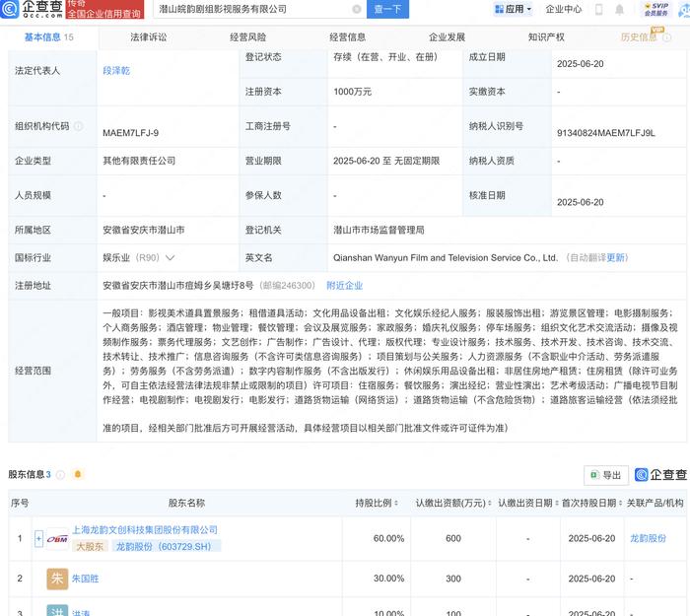Switch to the 经营风险 tab
The width and height of the screenshot is (690, 616).
pyautogui.click(x=247, y=37)
